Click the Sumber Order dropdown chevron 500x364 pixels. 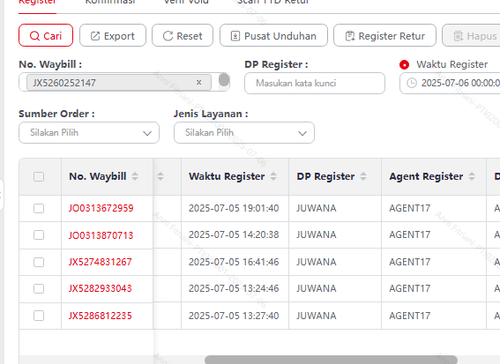tap(147, 133)
